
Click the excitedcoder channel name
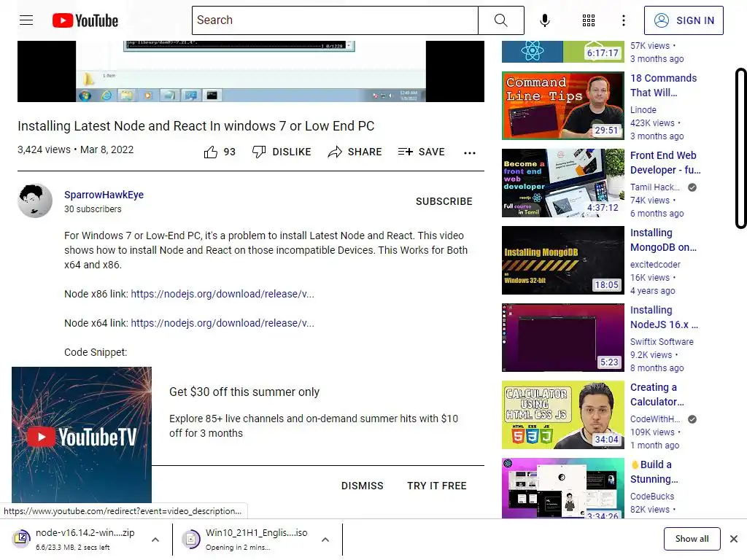tap(655, 264)
